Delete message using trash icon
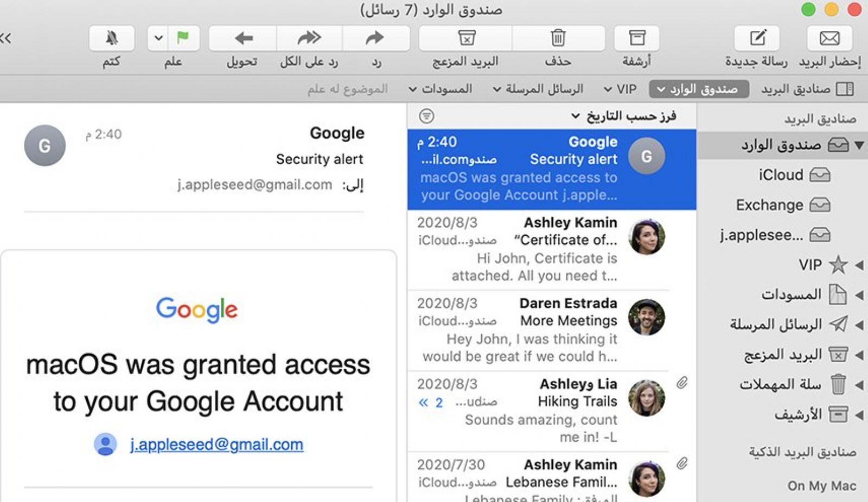Image resolution: width=868 pixels, height=502 pixels. [558, 38]
